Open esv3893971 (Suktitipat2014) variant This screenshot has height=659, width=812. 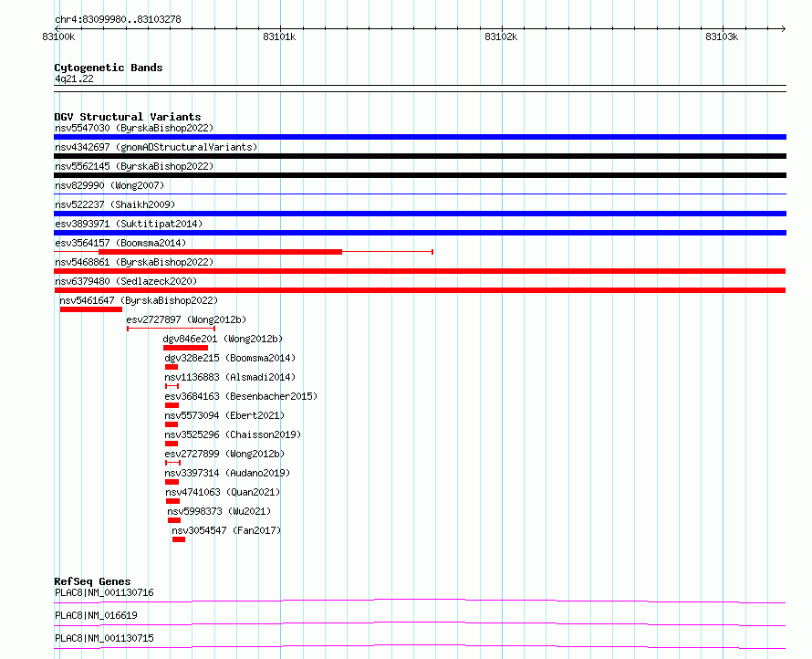pyautogui.click(x=129, y=224)
